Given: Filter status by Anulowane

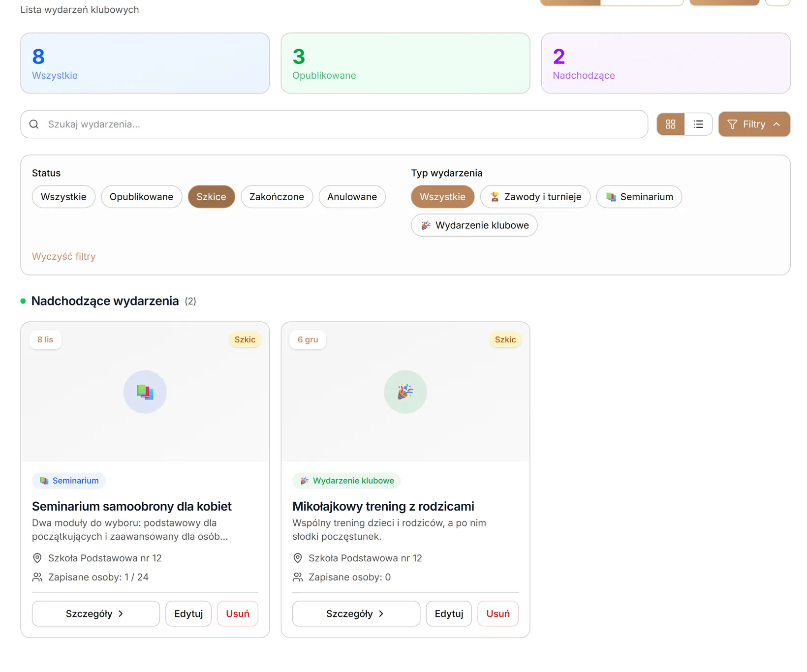Looking at the screenshot, I should [352, 197].
